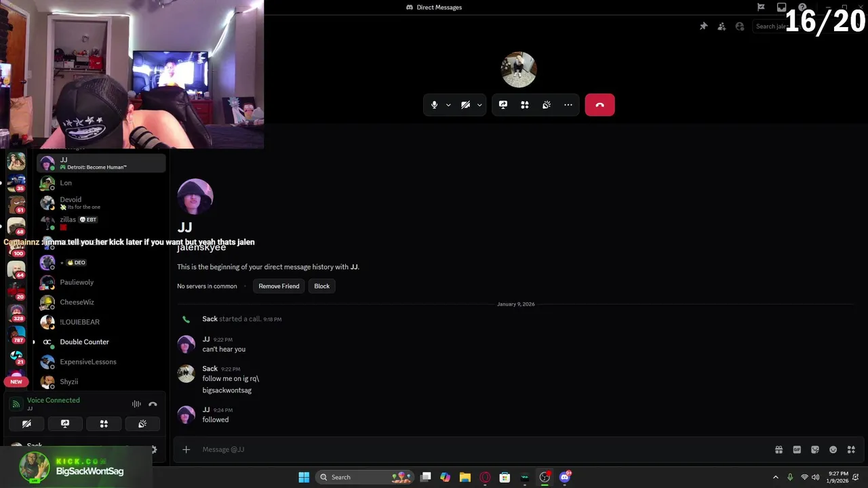Mute microphone in call controls
This screenshot has height=488, width=868.
click(434, 105)
